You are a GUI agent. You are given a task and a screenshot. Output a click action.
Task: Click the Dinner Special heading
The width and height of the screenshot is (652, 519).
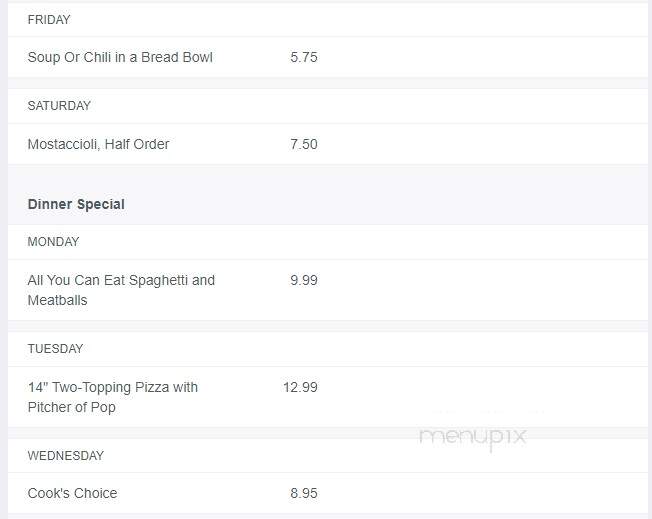point(76,204)
